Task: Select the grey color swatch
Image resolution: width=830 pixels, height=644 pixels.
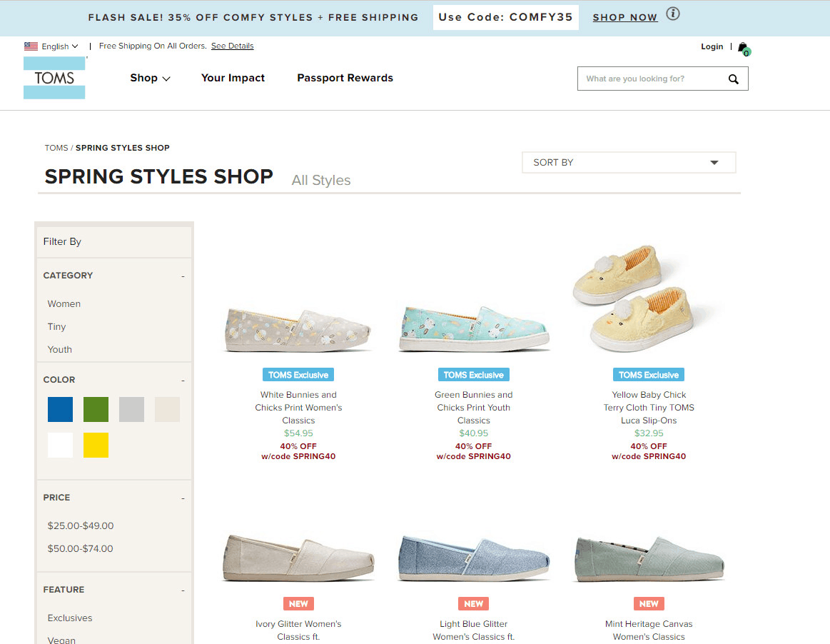Action: pyautogui.click(x=132, y=409)
